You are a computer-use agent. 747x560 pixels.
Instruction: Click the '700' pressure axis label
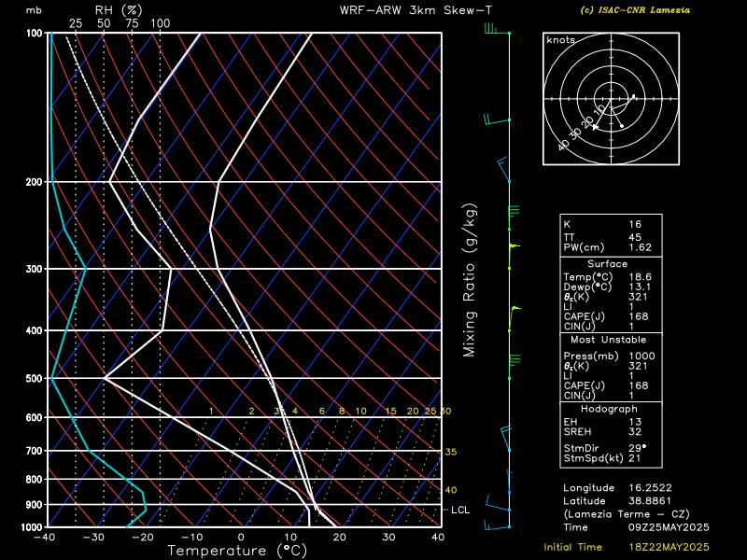click(x=35, y=451)
